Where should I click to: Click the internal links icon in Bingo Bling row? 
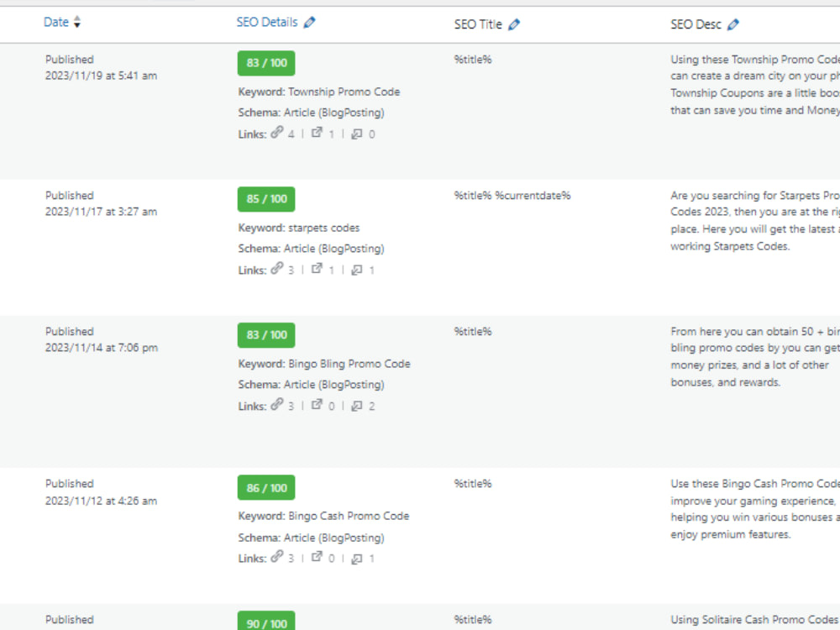click(x=276, y=405)
